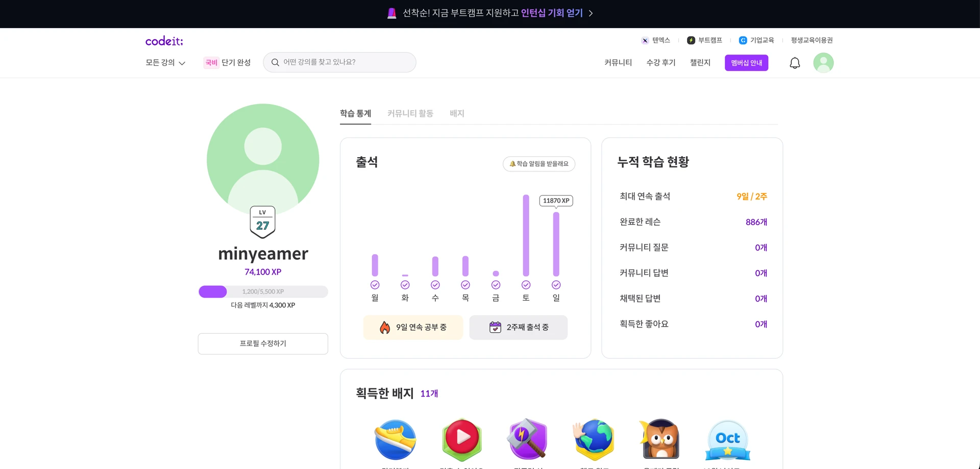The height and width of the screenshot is (469, 980).
Task: Click the globe with hand badge
Action: tap(594, 439)
